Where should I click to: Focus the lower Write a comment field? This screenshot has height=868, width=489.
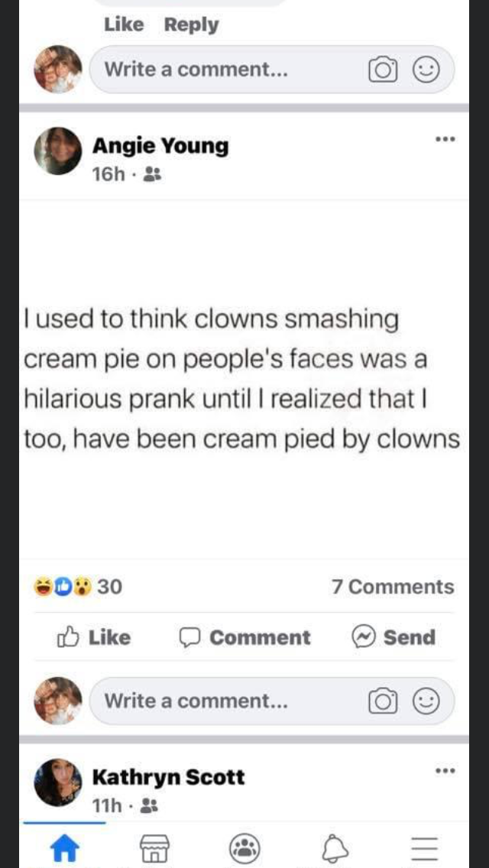click(x=272, y=701)
